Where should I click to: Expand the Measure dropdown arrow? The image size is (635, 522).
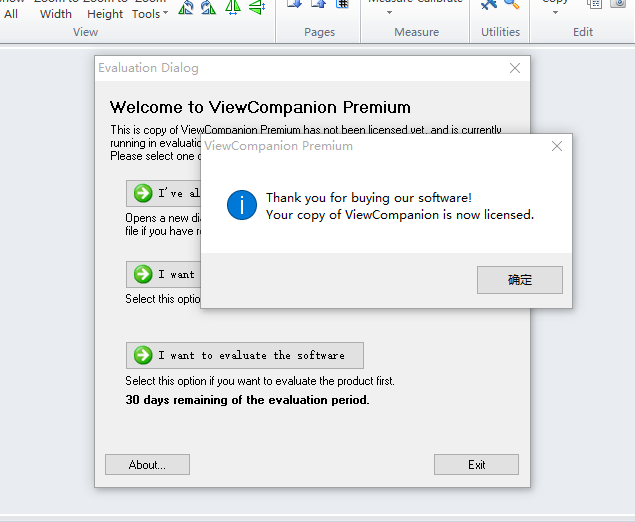[389, 13]
